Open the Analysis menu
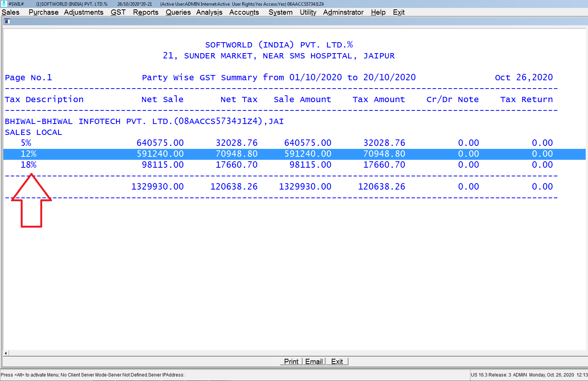Screen dimensions: 588x381 pos(209,12)
